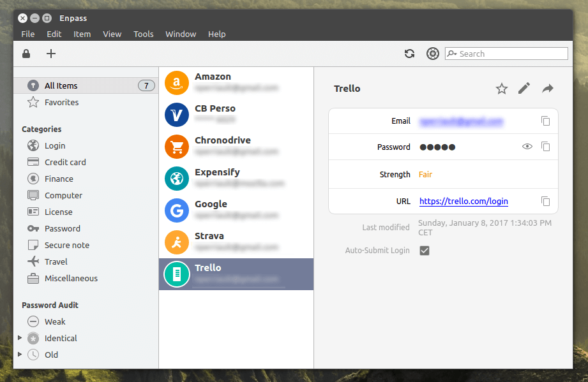Screen dimensions: 588x382
Task: Filter by Password category
Action: 86,228
